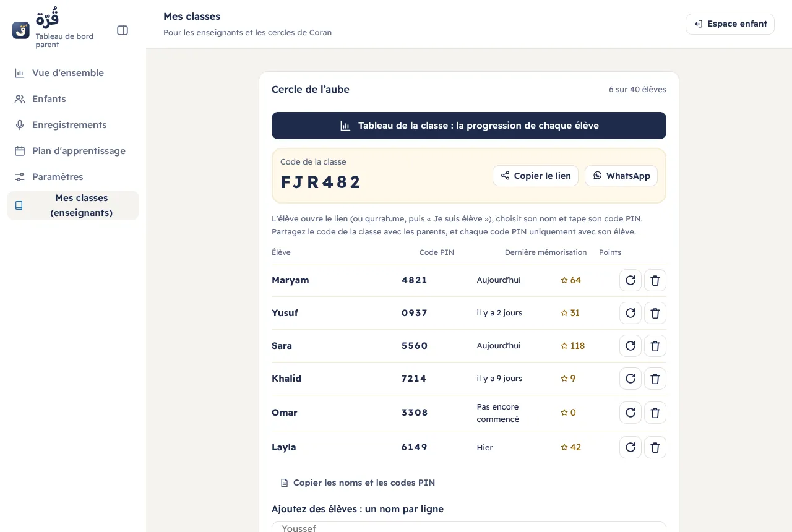This screenshot has height=532, width=792.
Task: Click Copier le lien button
Action: click(536, 176)
